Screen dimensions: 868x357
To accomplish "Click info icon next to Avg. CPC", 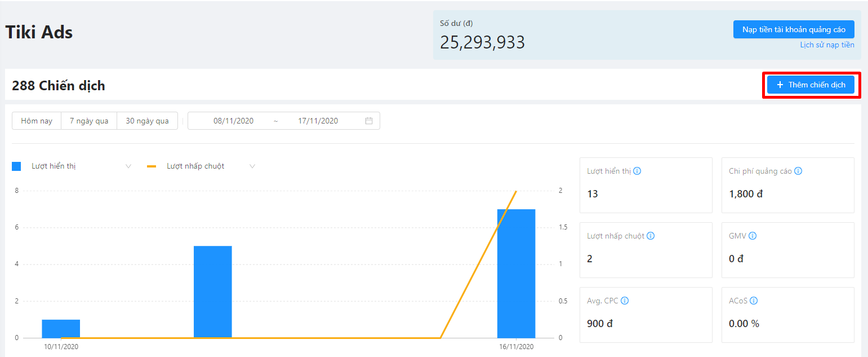I will click(x=625, y=301).
